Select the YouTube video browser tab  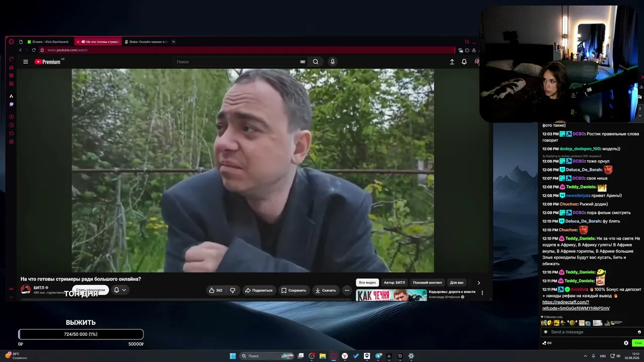click(99, 42)
